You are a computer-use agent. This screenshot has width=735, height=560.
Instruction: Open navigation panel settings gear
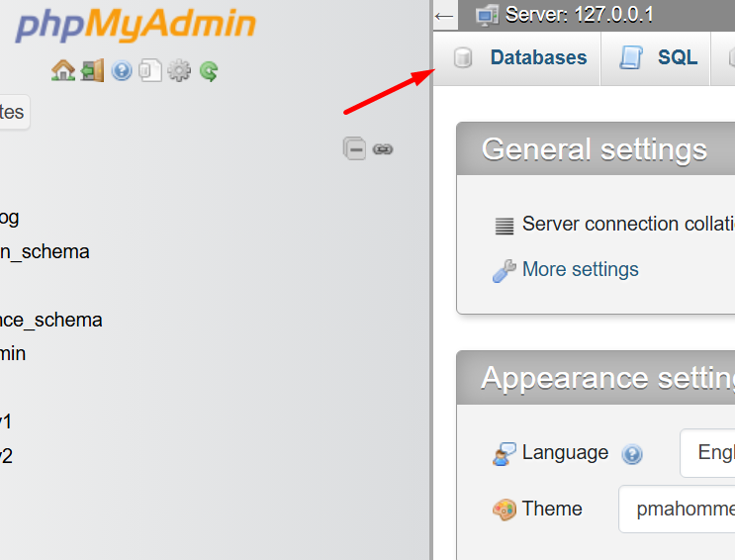(x=179, y=70)
